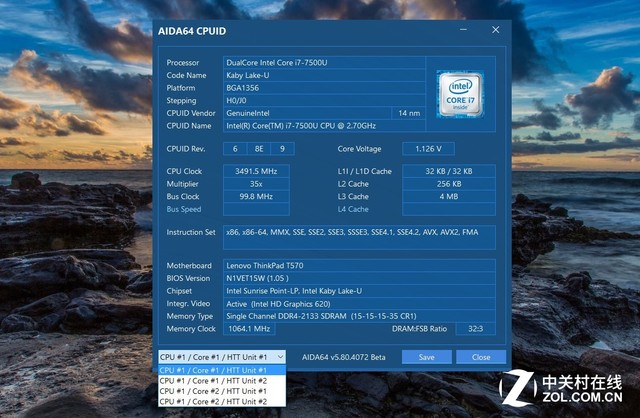Save the CPUID report
The width and height of the screenshot is (640, 418).
point(427,357)
